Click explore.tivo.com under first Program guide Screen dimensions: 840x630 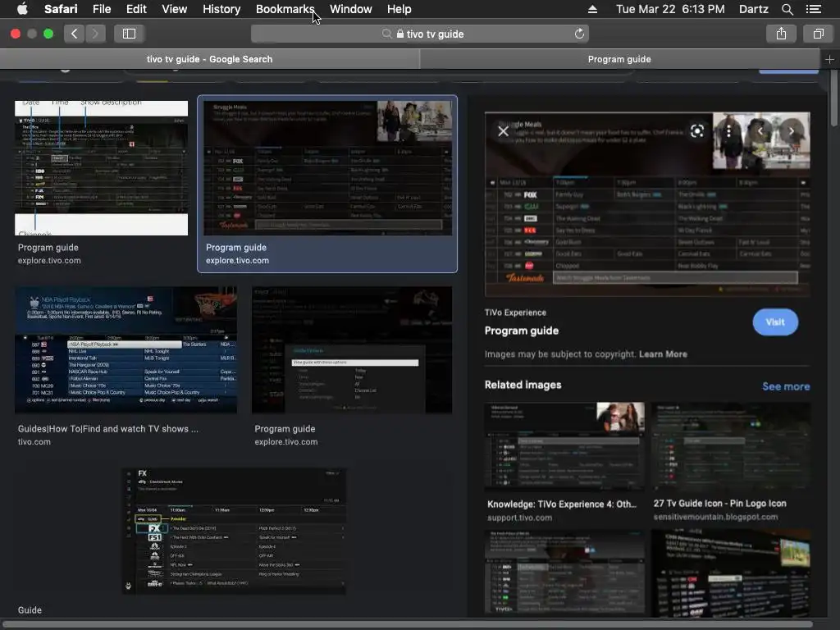[x=49, y=260]
